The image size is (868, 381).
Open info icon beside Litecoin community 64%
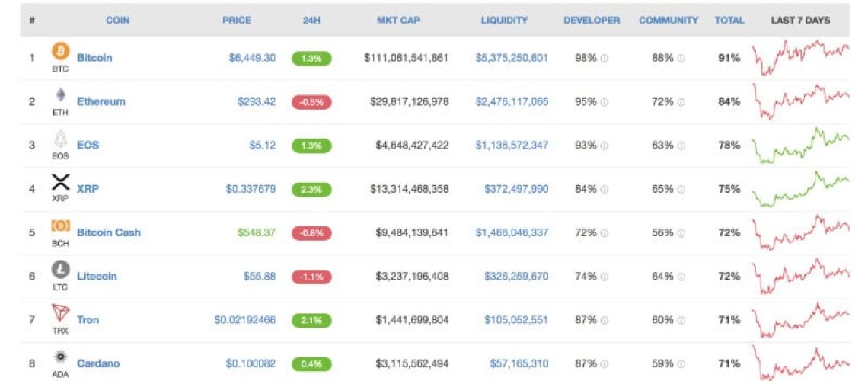pos(681,277)
